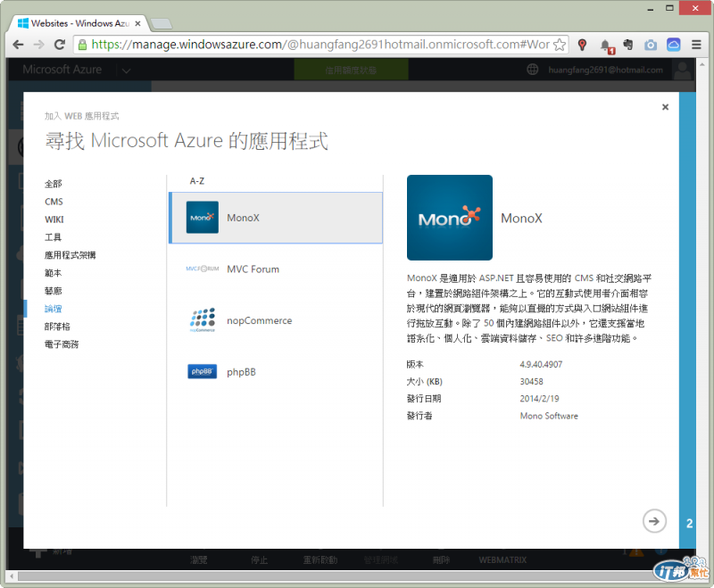Click version value 4.9.40.4907
This screenshot has width=714, height=588.
coord(541,365)
